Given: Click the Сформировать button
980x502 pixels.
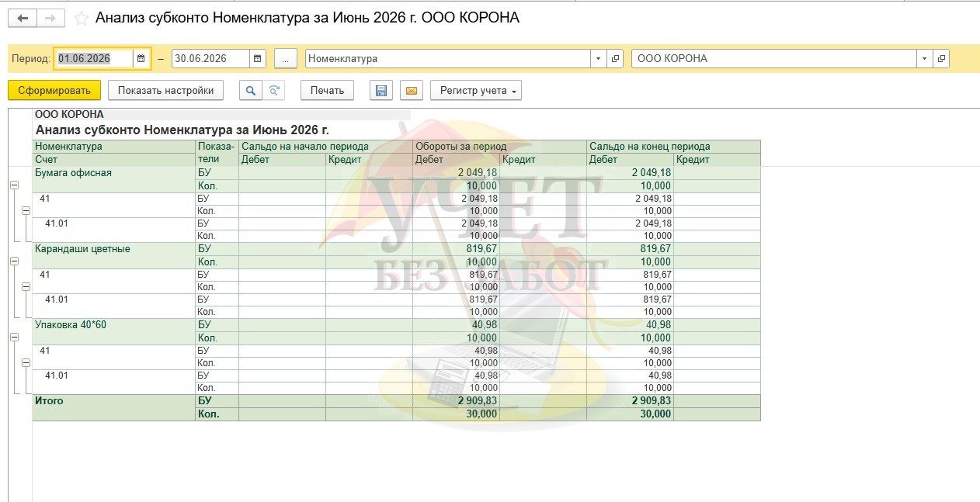Looking at the screenshot, I should (54, 91).
